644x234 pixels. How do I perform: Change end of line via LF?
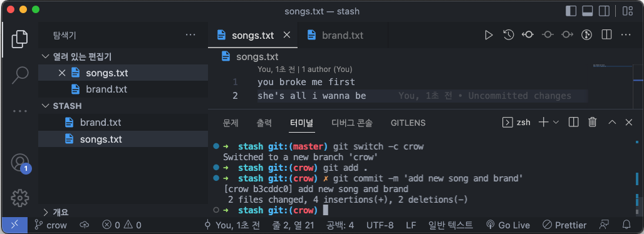click(x=411, y=225)
